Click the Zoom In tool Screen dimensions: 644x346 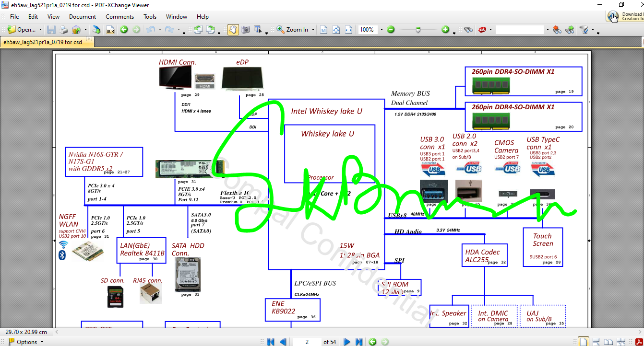(292, 30)
